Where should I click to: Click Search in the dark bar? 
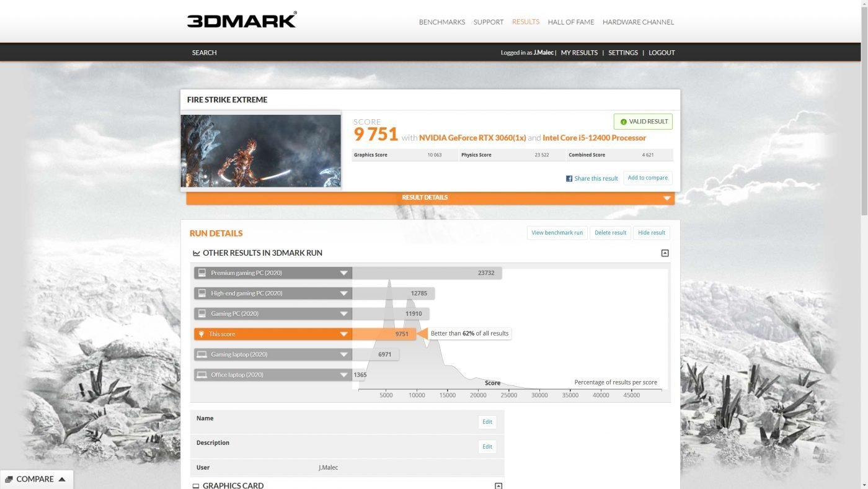(204, 53)
